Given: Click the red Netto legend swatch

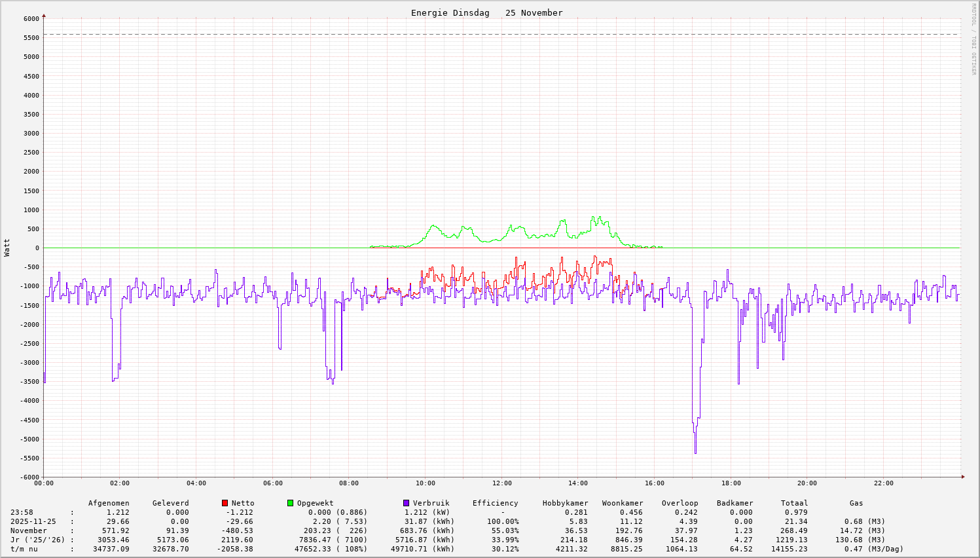Looking at the screenshot, I should 225,503.
